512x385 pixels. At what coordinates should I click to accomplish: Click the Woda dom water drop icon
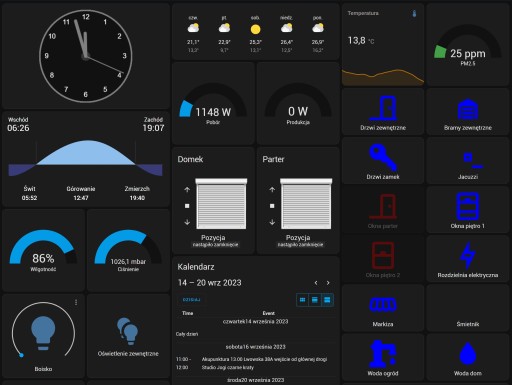point(468,354)
